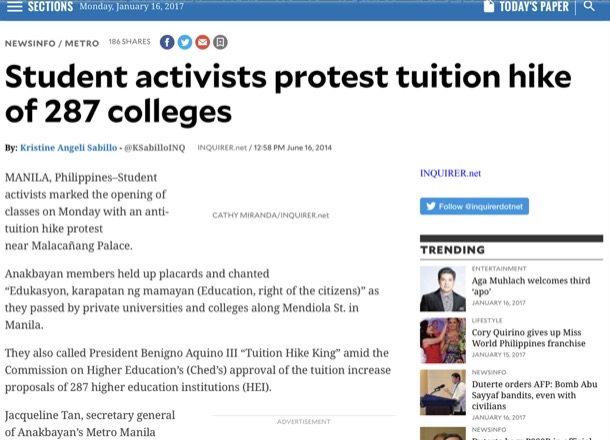Click INQUIRER.net link in sidebar
The width and height of the screenshot is (610, 440).
450,173
